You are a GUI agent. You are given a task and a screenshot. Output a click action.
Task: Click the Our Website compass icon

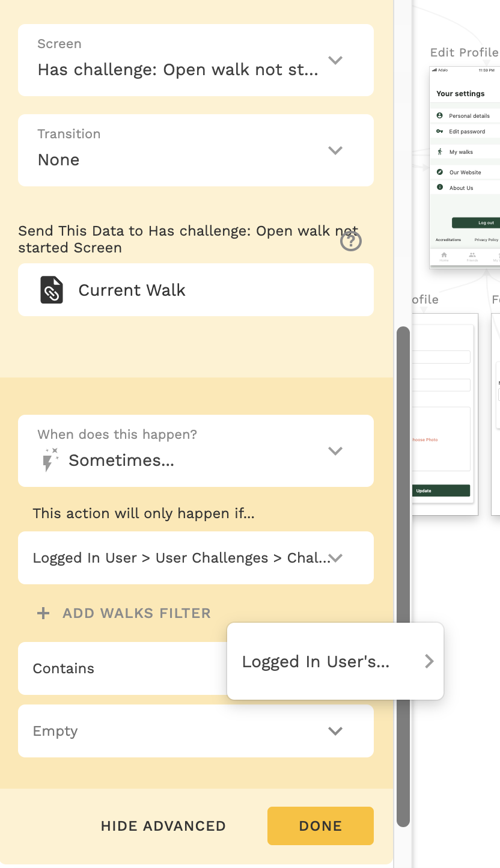(439, 172)
